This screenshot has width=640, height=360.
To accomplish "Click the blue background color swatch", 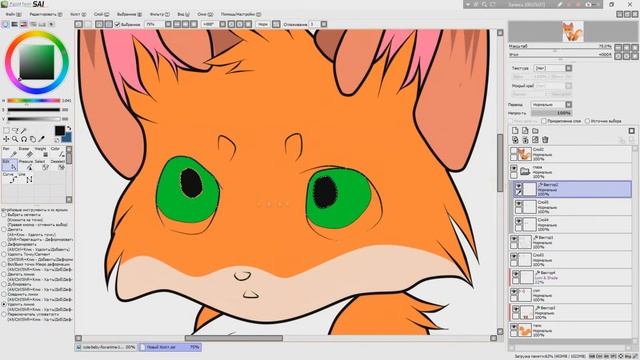I will point(67,138).
